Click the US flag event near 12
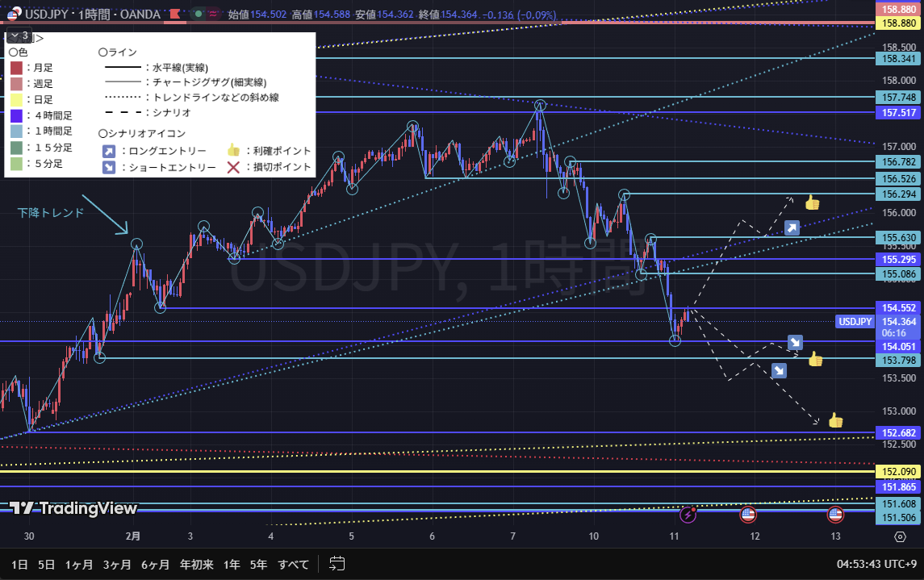The image size is (924, 580). pyautogui.click(x=748, y=514)
